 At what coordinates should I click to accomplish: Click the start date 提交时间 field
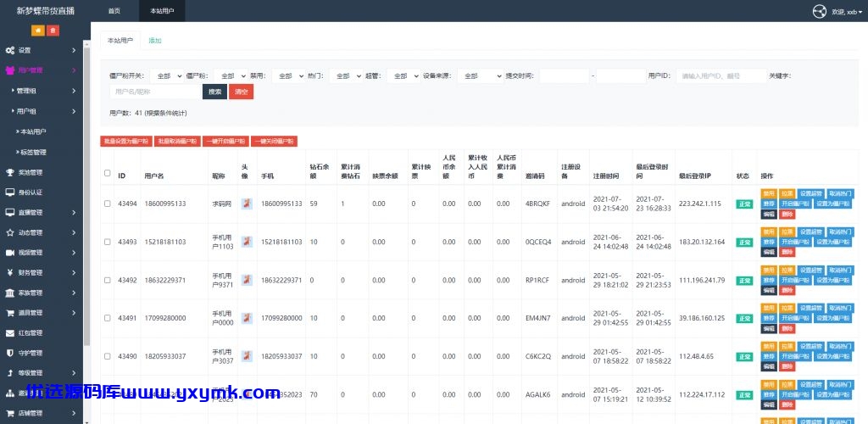tap(564, 75)
